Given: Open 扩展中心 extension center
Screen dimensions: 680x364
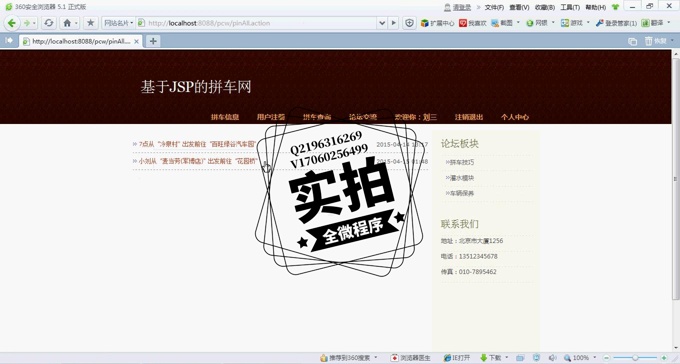Looking at the screenshot, I should click(x=438, y=23).
